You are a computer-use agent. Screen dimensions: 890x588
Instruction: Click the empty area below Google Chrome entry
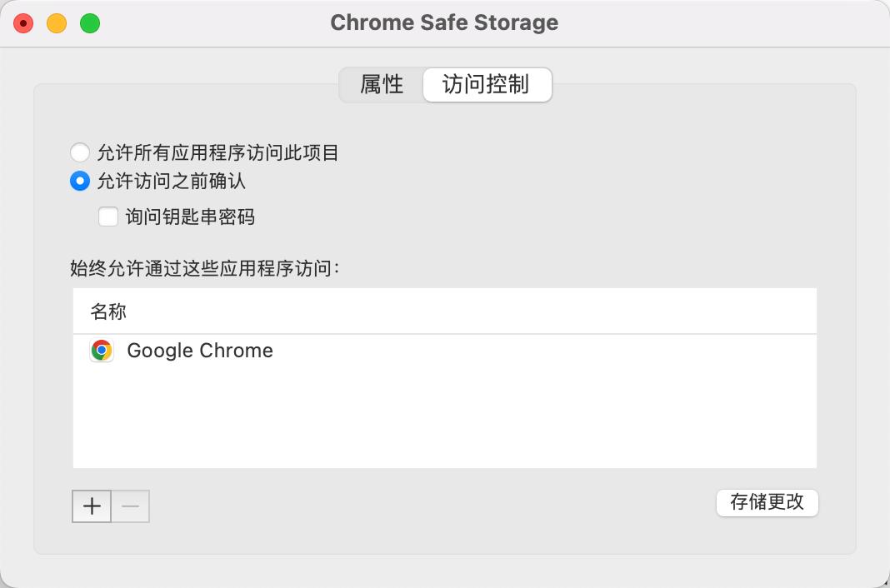(x=445, y=416)
